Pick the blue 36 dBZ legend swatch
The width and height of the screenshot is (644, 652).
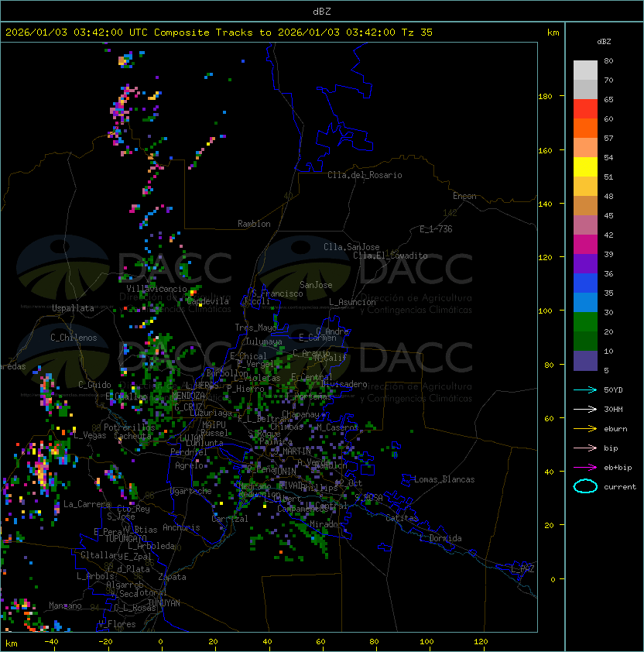click(585, 283)
